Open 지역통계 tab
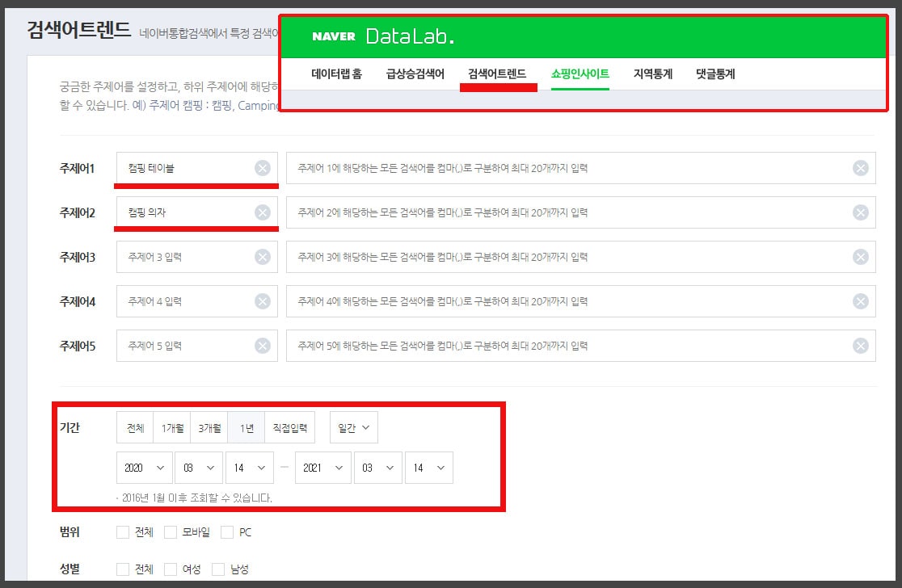The height and width of the screenshot is (588, 902). click(x=653, y=73)
